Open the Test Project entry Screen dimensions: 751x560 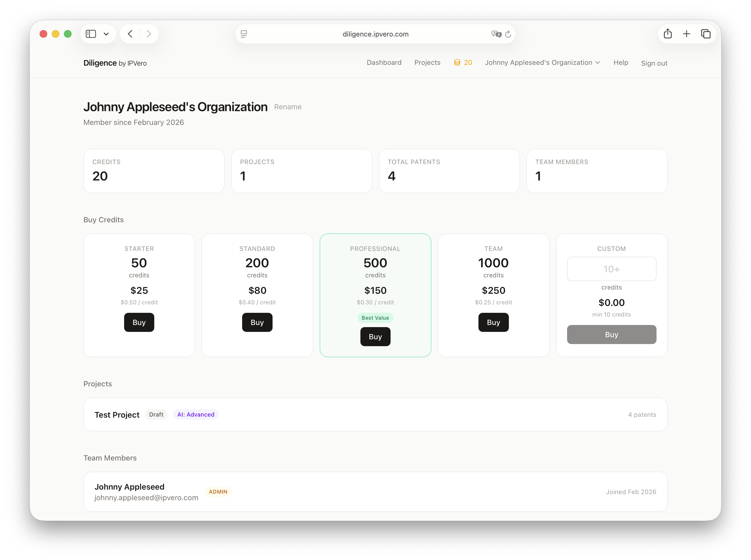pos(117,414)
